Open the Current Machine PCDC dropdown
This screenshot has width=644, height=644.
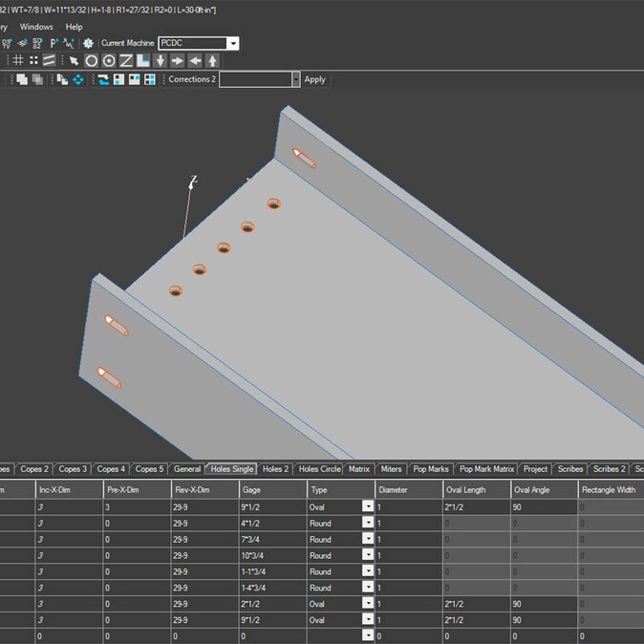(x=233, y=43)
